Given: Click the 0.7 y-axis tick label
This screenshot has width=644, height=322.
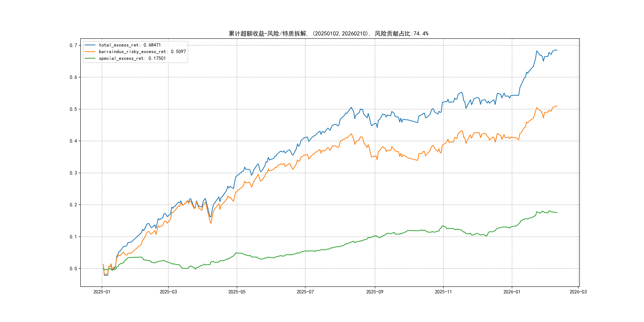Looking at the screenshot, I should click(x=73, y=45).
